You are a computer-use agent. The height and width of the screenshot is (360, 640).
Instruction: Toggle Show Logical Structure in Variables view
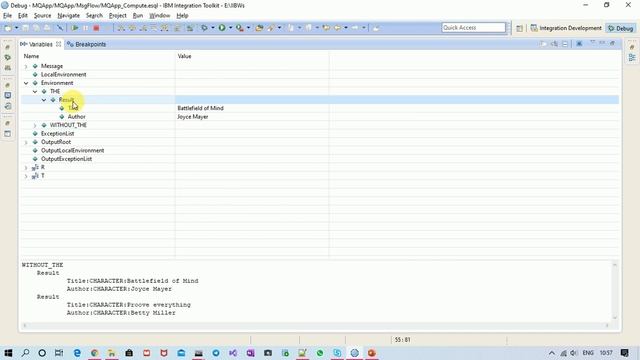pos(554,44)
